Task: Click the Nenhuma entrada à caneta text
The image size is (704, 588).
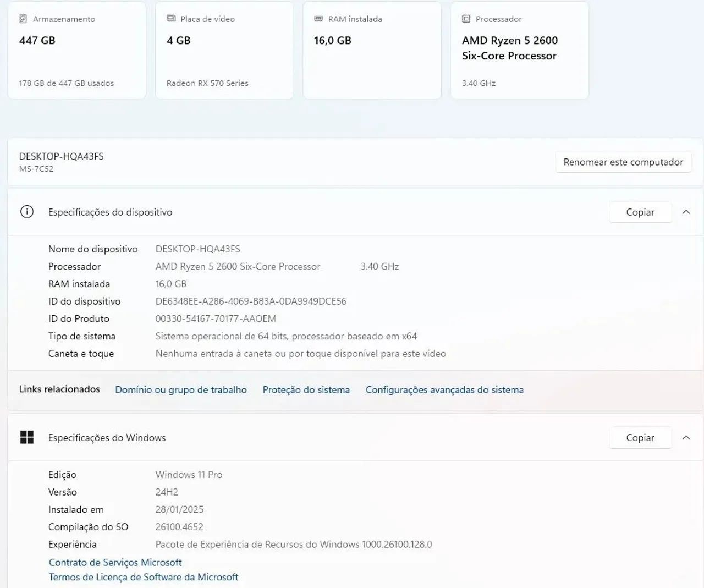Action: [301, 353]
